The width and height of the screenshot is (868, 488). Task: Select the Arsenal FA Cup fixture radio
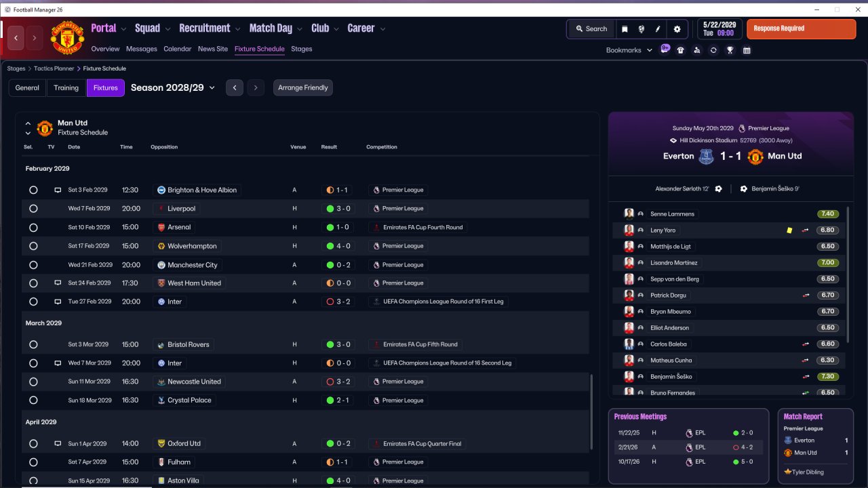33,228
